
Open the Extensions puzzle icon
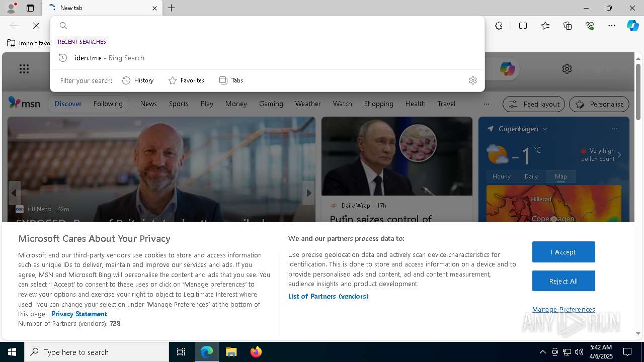point(499,26)
